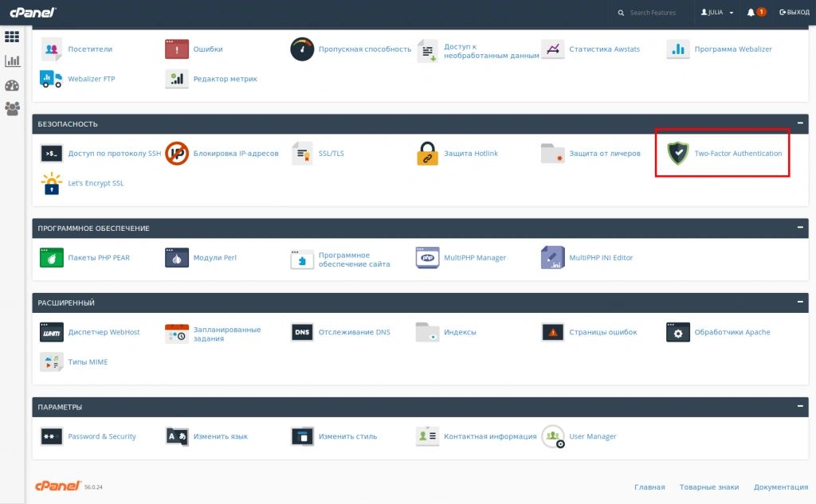The height and width of the screenshot is (504, 816).
Task: Collapse the ПРОГРАММНОЕ ОБЕСПЕЧЕНИЕ section
Action: pos(800,227)
